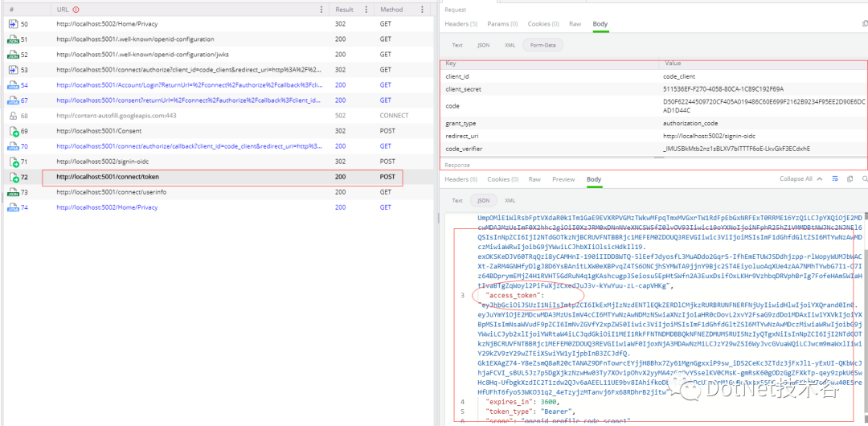Click the # column header

[26, 10]
